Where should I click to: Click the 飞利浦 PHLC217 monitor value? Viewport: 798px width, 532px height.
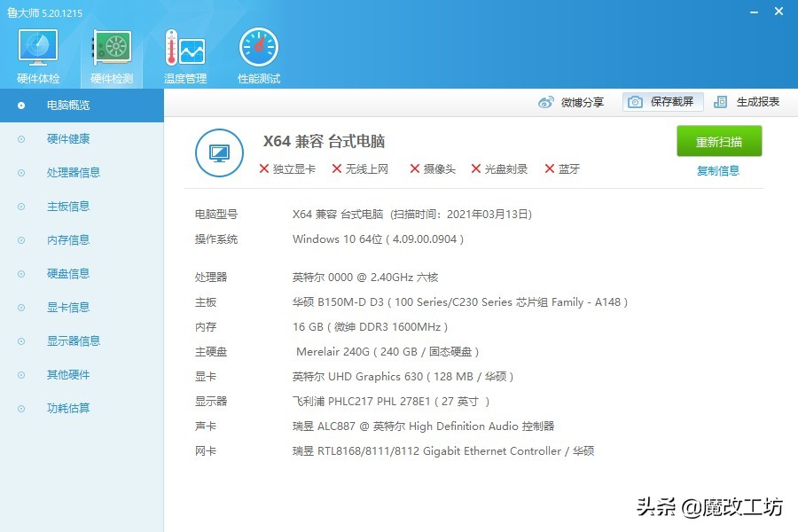(391, 402)
